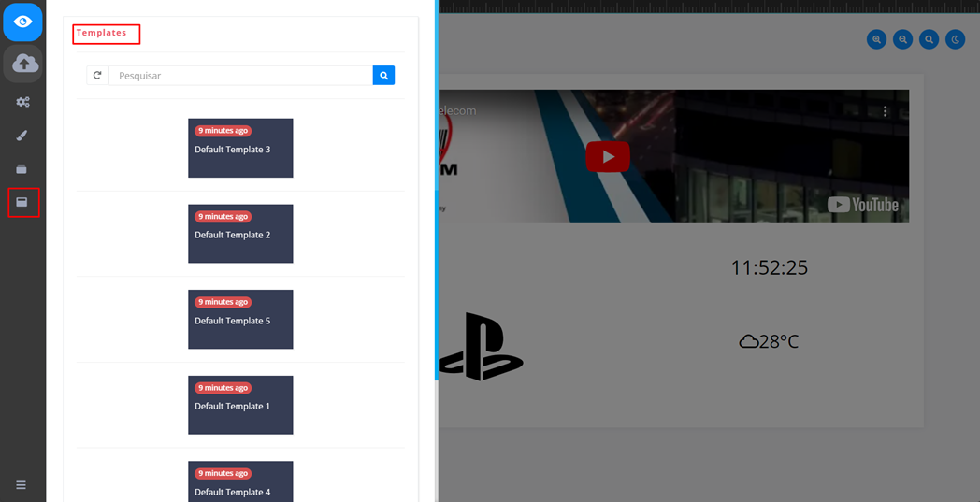Image resolution: width=980 pixels, height=502 pixels.
Task: Click the briefcase icon in sidebar
Action: tap(22, 169)
